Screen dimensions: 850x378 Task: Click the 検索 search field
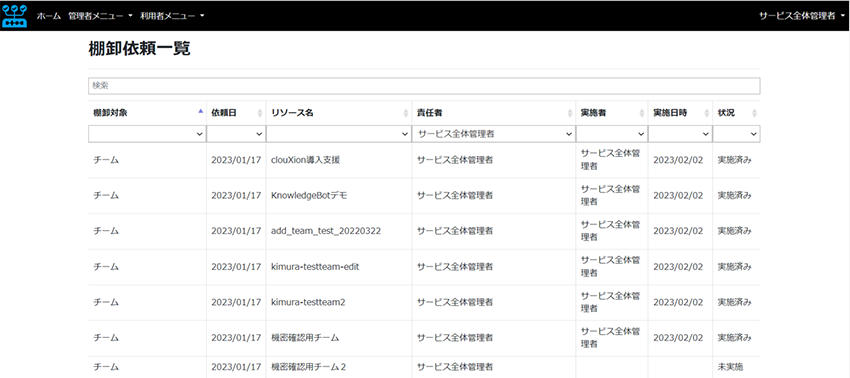(424, 86)
